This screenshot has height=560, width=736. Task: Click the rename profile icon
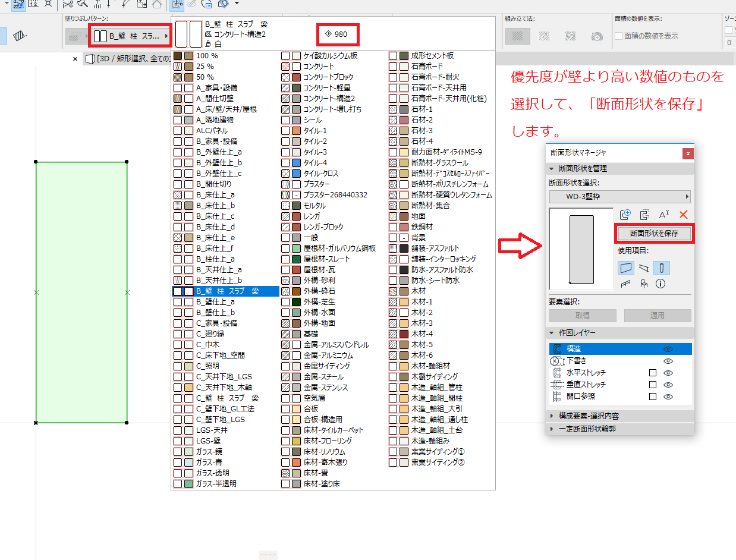(x=664, y=215)
